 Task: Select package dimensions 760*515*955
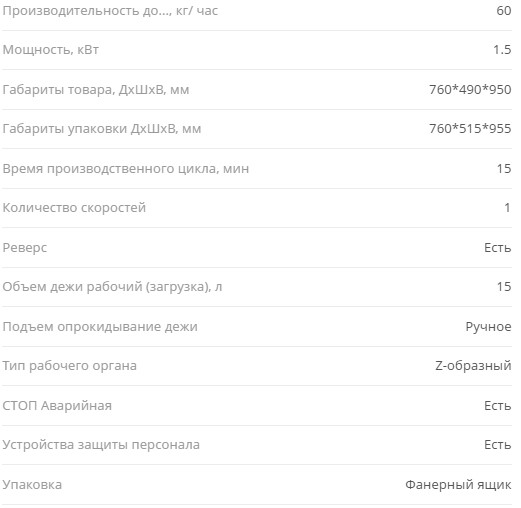pos(470,129)
